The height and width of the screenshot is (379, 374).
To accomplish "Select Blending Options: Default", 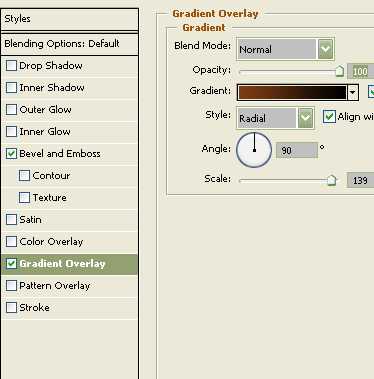I will point(70,44).
